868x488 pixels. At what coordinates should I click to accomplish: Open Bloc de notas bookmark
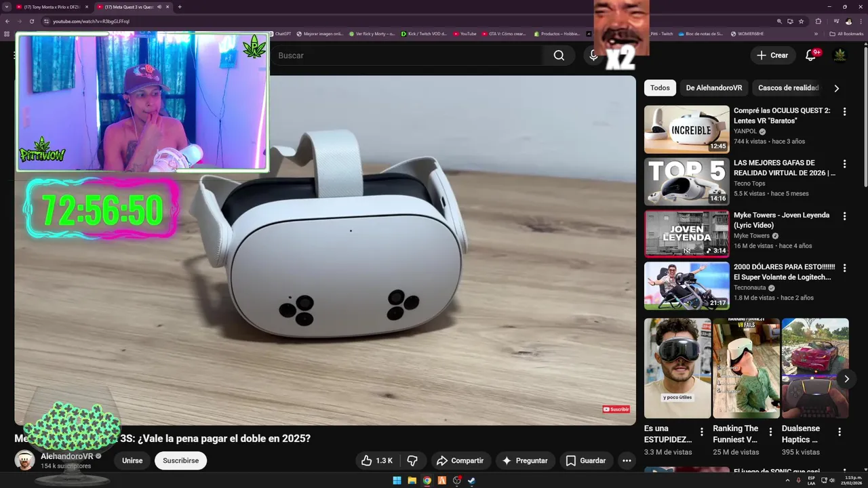(x=701, y=34)
